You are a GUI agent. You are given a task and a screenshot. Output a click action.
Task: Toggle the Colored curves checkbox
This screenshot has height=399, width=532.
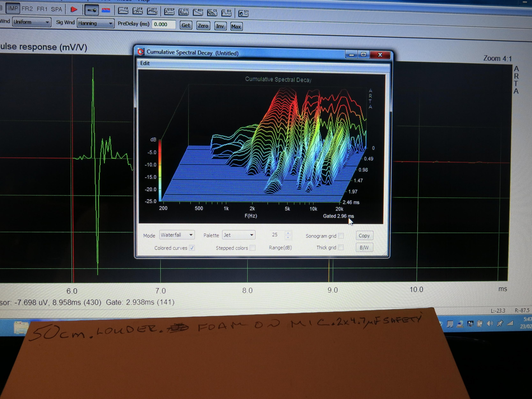(x=192, y=248)
